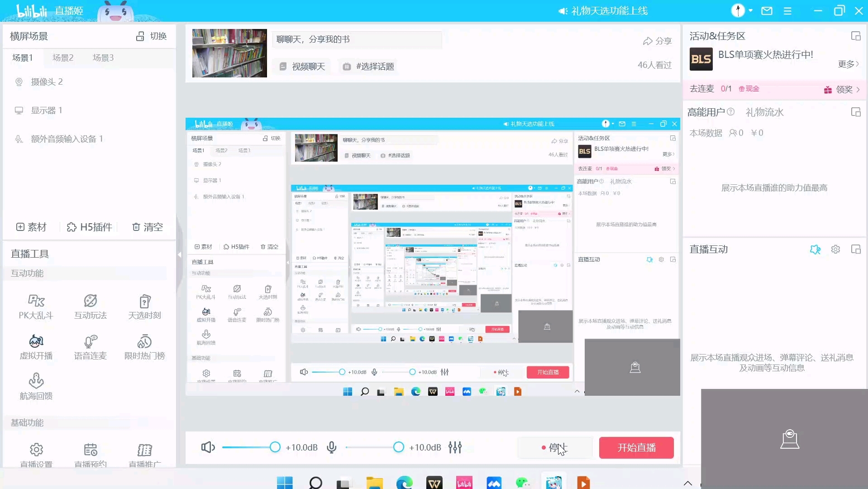Open WPS Office from taskbar
The image size is (868, 489).
click(x=434, y=483)
